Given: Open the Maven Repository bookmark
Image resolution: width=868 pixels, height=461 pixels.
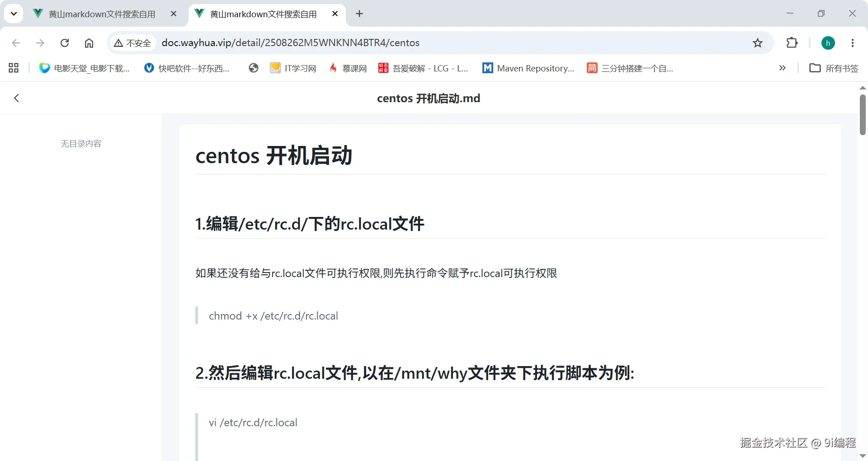Looking at the screenshot, I should coord(528,68).
